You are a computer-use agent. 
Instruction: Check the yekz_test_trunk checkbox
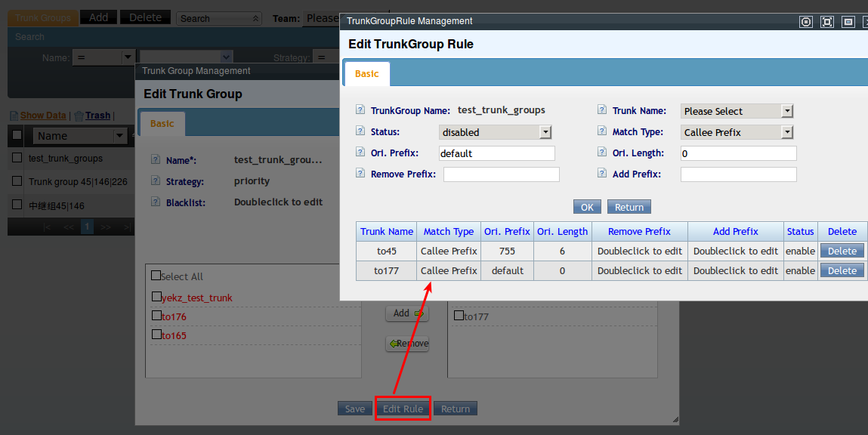coord(156,297)
